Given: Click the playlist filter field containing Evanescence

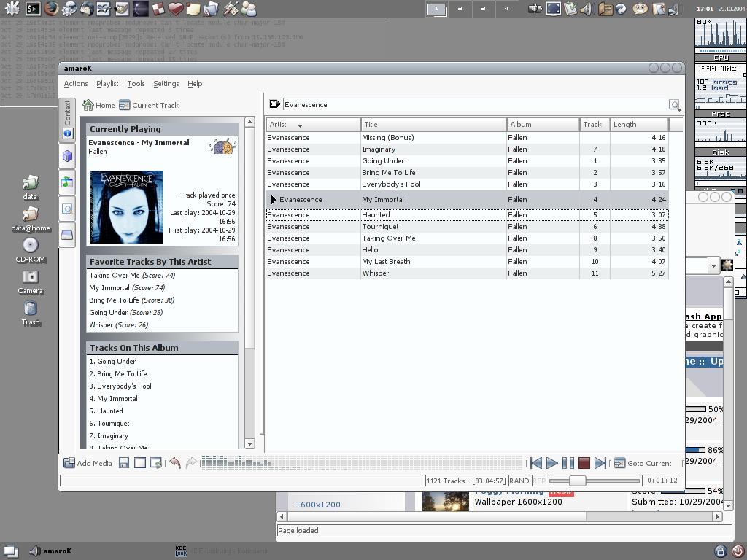Looking at the screenshot, I should click(474, 105).
